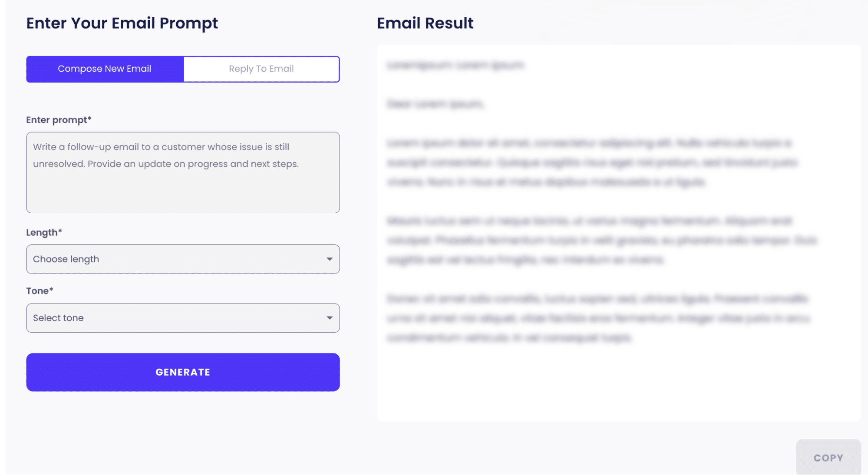Image resolution: width=868 pixels, height=475 pixels.
Task: Click the Select tone placeholder text
Action: [x=58, y=318]
